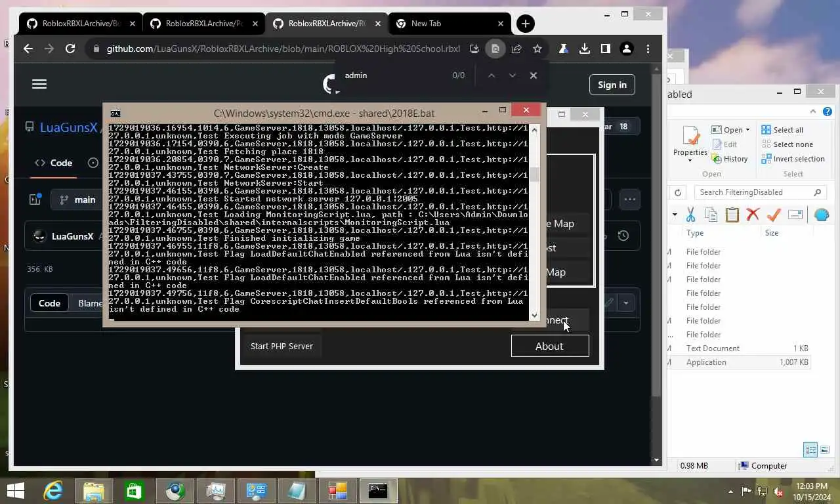The image size is (840, 504).
Task: Click the red X delete icon in Explorer
Action: click(x=753, y=215)
